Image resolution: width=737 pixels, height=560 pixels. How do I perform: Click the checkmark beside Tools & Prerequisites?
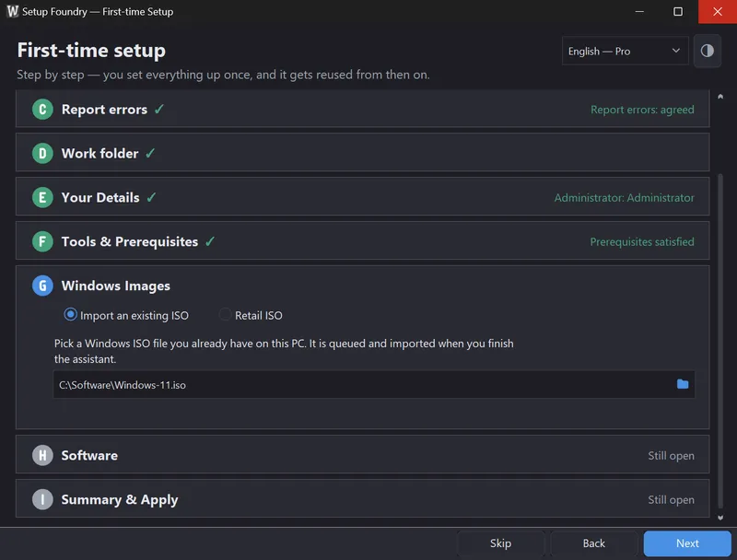click(210, 241)
